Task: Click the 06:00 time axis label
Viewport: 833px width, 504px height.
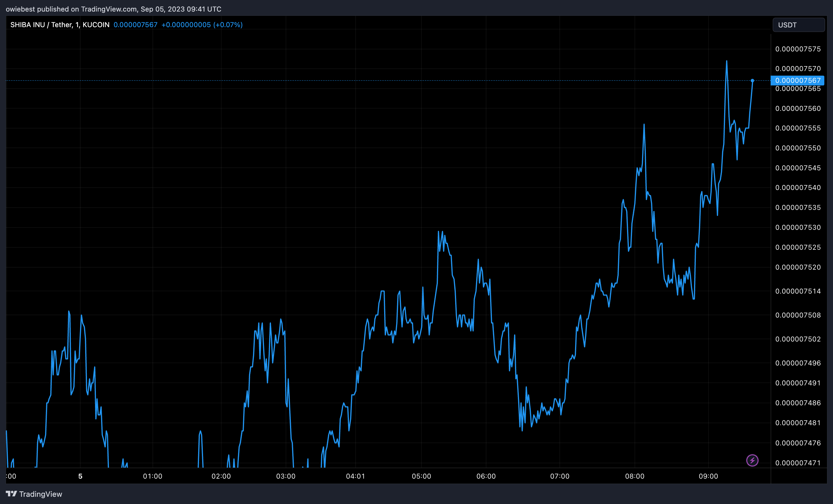Action: click(x=486, y=476)
